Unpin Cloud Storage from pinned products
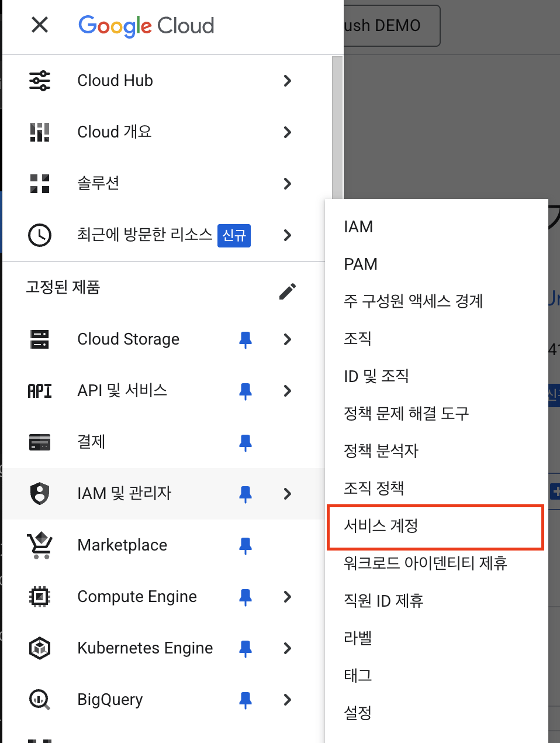 246,340
